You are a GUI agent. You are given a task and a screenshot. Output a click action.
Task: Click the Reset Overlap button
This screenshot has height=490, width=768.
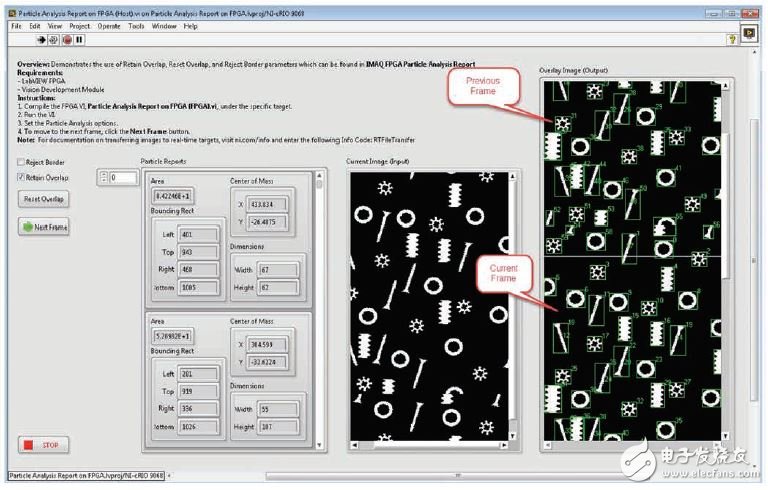[44, 199]
